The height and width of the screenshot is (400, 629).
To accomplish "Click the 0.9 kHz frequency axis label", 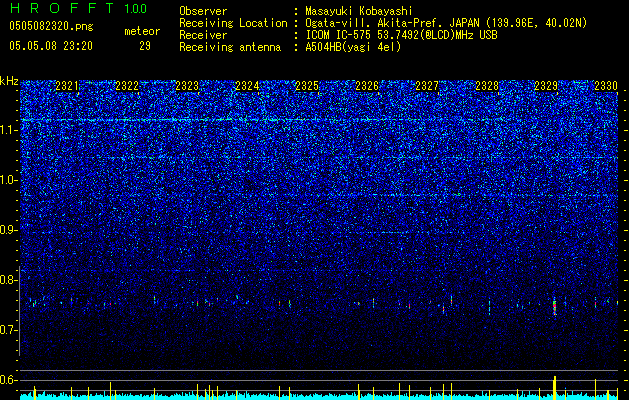I will (x=9, y=230).
